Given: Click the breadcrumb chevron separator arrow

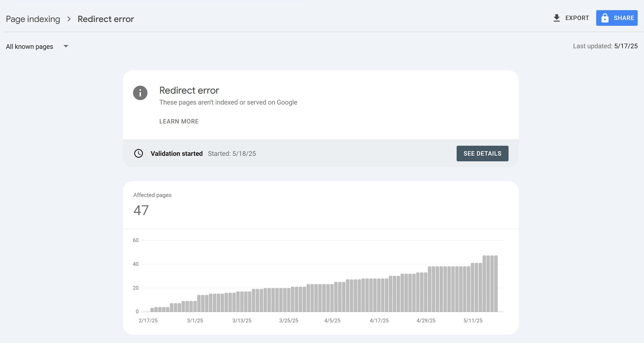Looking at the screenshot, I should 69,19.
